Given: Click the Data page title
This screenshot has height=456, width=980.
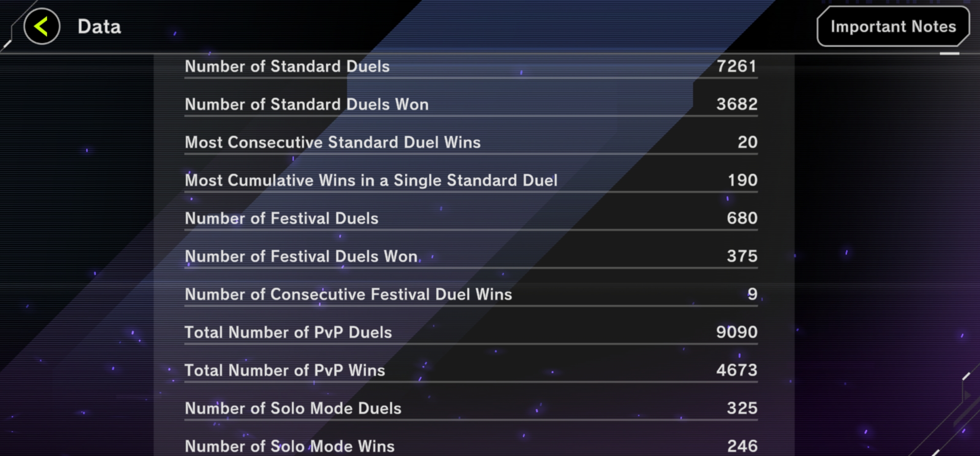Looking at the screenshot, I should [99, 27].
